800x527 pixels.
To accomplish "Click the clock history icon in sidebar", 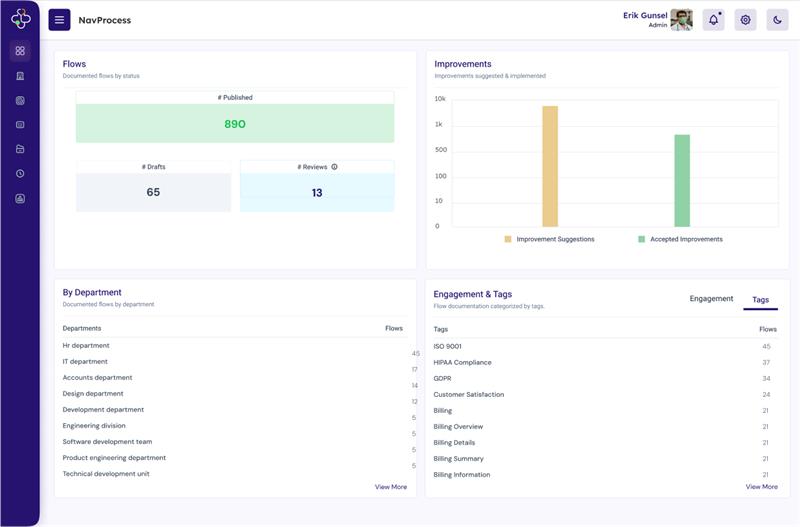I will point(20,174).
